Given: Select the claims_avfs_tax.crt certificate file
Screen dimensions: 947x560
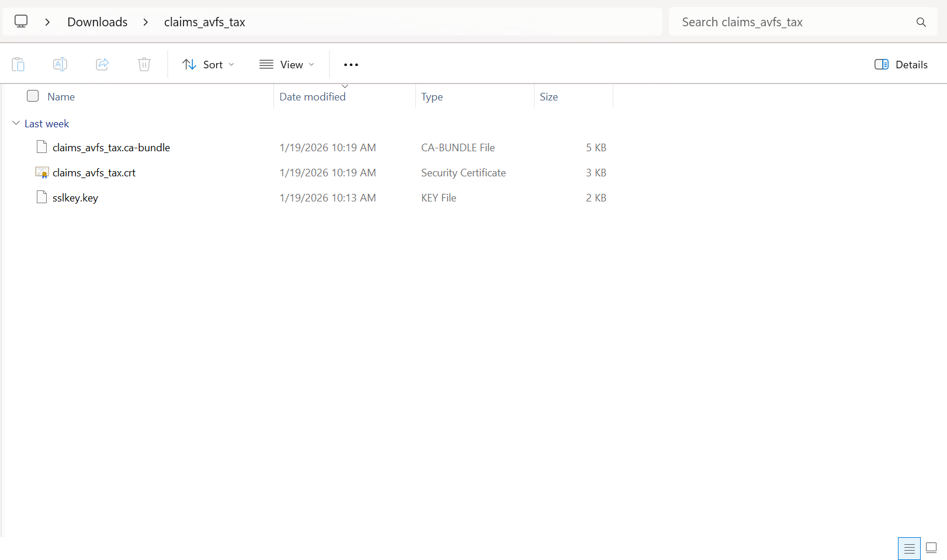Looking at the screenshot, I should [94, 173].
